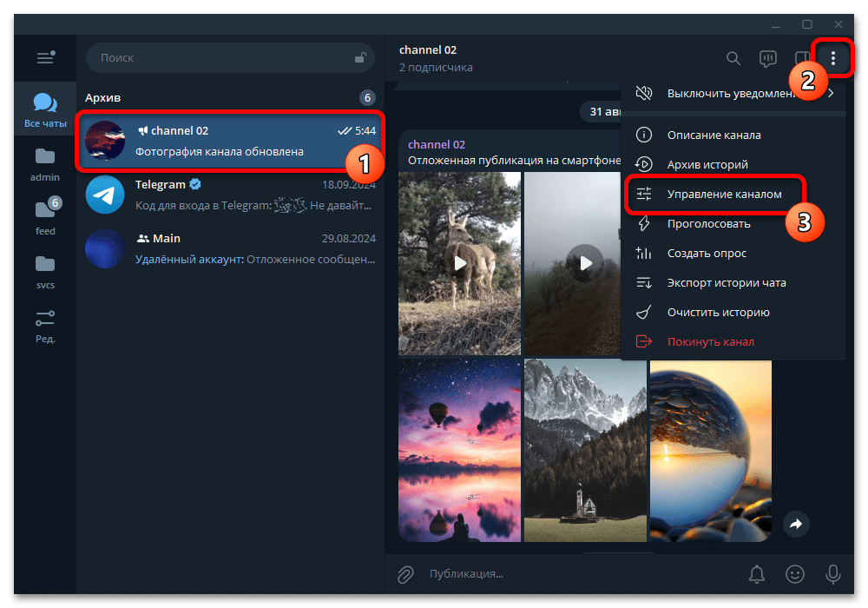Viewport: 868px width, 608px height.
Task: Open the Архив archived chats row
Action: click(230, 98)
